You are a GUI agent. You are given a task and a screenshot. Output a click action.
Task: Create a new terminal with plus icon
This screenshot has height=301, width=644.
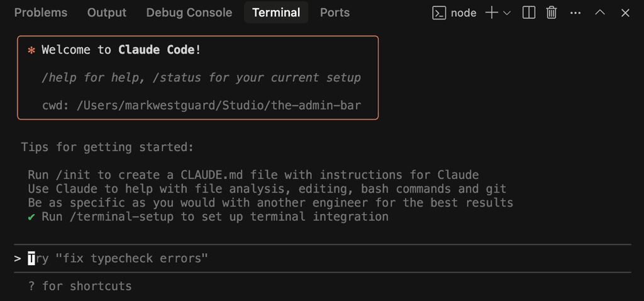click(491, 13)
